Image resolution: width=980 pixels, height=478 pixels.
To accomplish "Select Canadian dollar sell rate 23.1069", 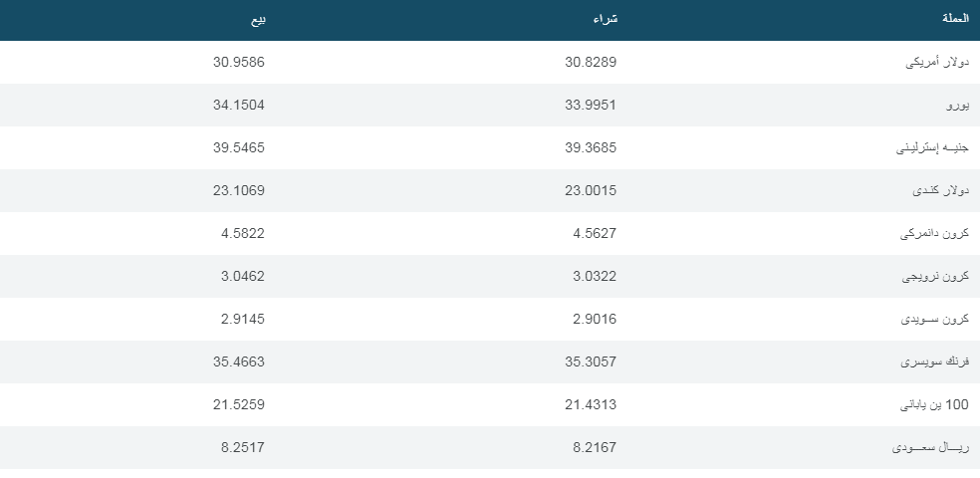I will coord(239,190).
